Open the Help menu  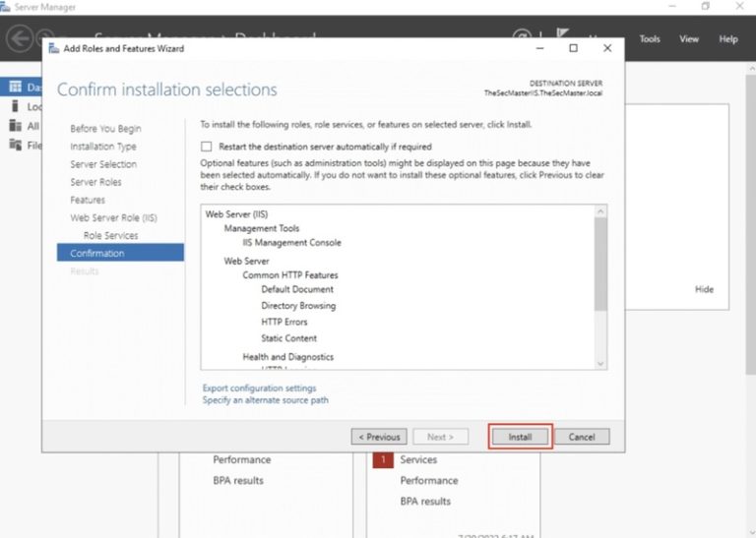click(728, 39)
